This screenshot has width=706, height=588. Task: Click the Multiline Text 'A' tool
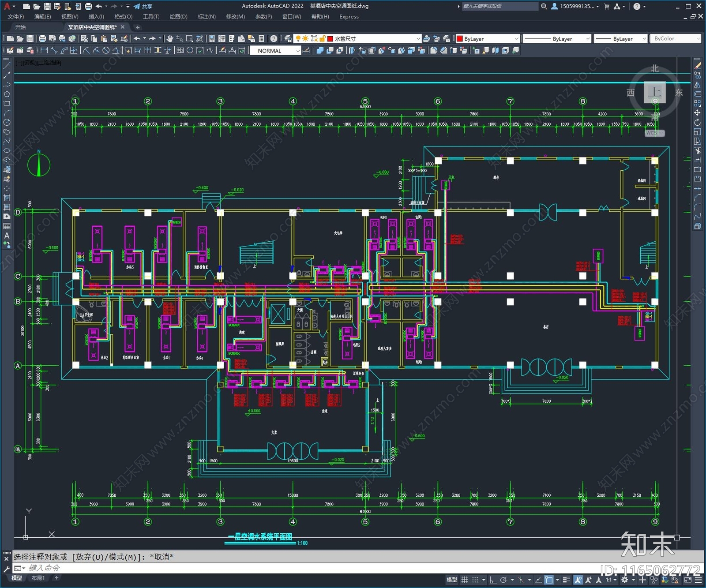pyautogui.click(x=7, y=236)
